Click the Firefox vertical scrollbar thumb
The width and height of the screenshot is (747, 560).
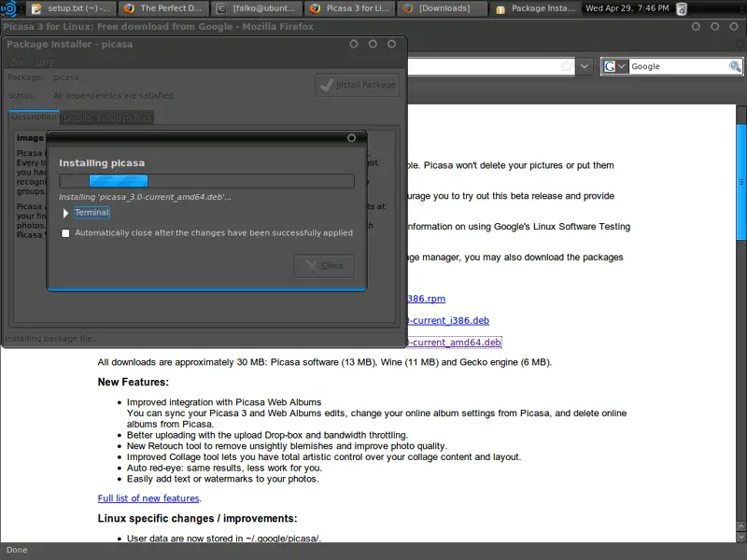coord(741,182)
